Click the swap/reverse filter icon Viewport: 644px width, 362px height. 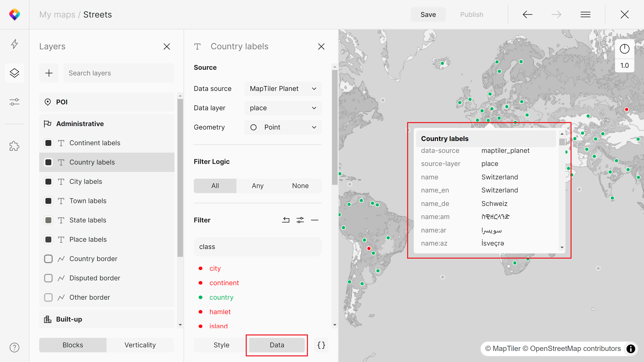tap(286, 220)
